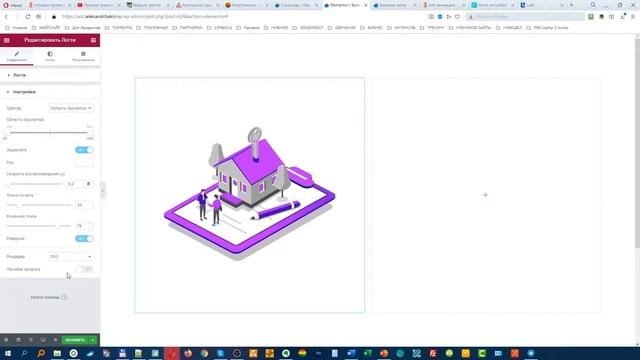Toggle the Зациклить loop switch
640x360 pixels.
click(x=84, y=150)
